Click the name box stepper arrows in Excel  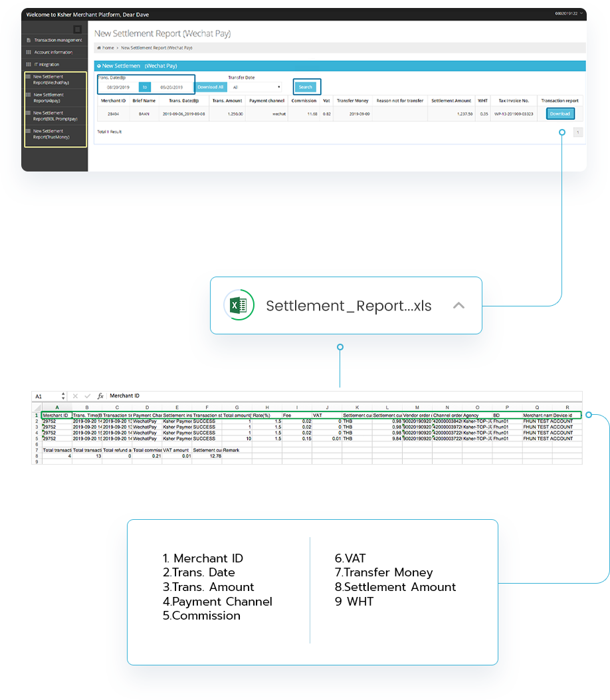coord(63,396)
